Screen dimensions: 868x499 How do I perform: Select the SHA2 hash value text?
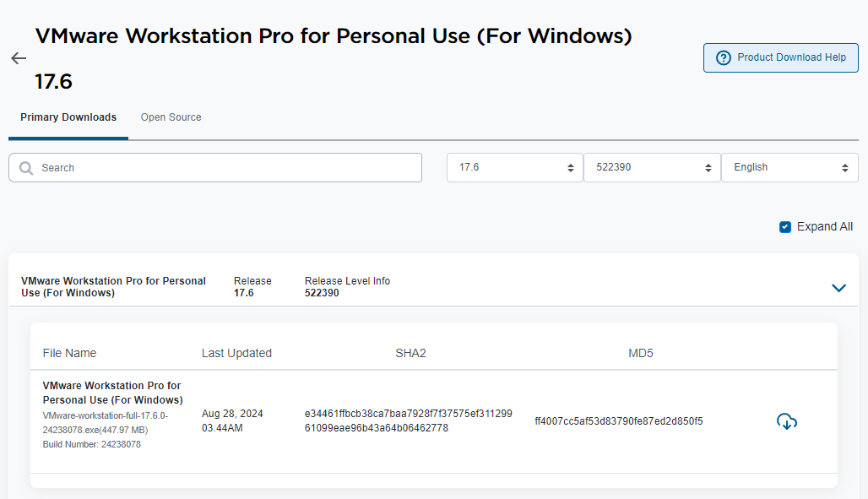pos(409,421)
